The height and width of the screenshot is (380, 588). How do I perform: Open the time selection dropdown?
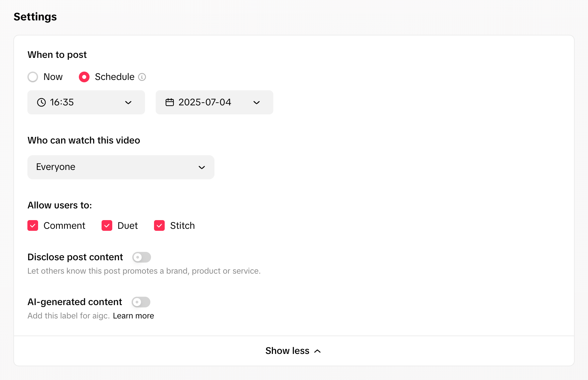86,102
